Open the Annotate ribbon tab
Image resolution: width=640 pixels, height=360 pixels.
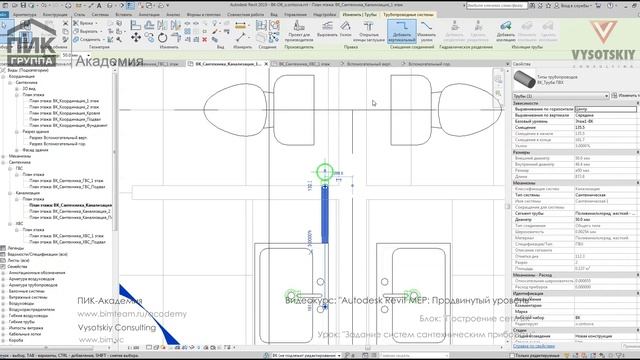[x=149, y=14]
